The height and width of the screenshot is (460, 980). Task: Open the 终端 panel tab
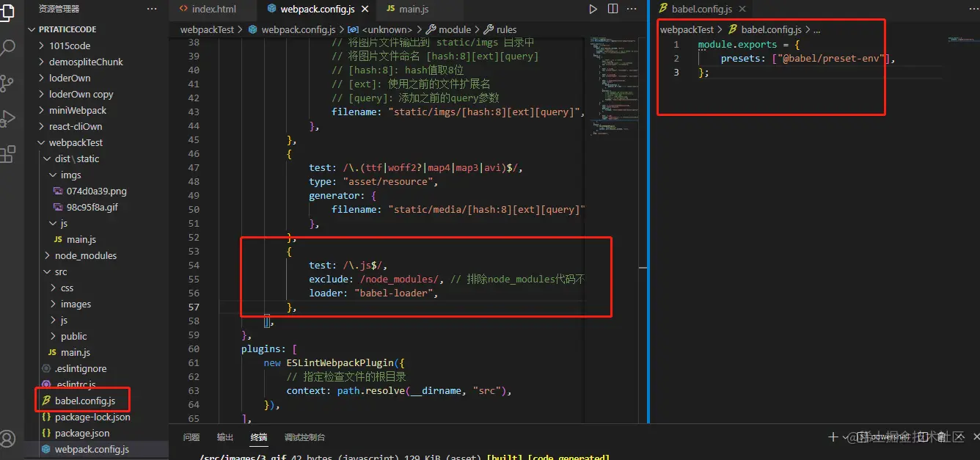coord(259,437)
